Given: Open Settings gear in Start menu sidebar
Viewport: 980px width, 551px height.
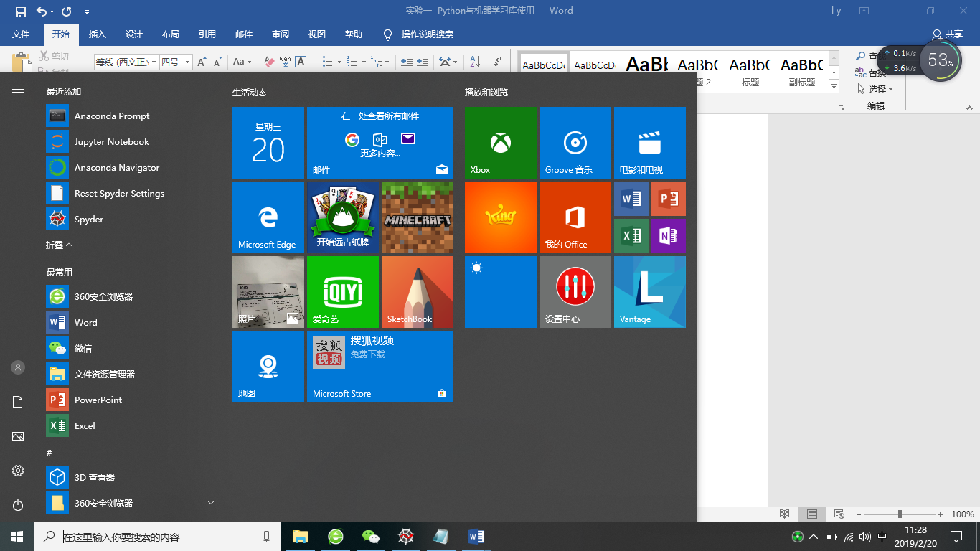Looking at the screenshot, I should coord(18,471).
